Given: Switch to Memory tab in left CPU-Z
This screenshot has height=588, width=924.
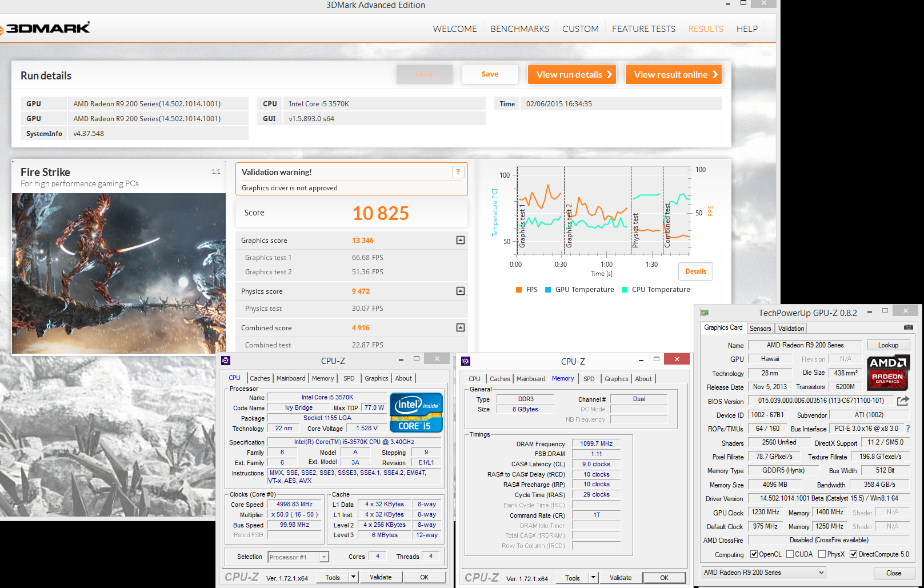Looking at the screenshot, I should point(323,378).
